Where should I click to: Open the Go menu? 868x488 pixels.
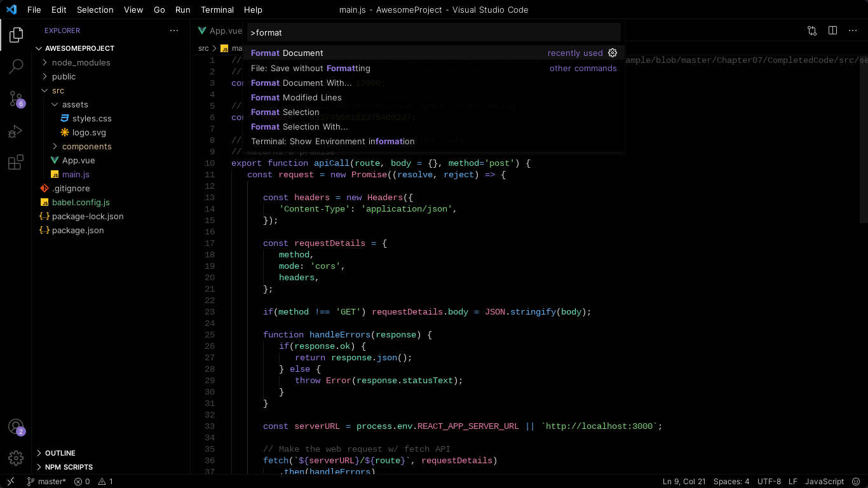159,10
